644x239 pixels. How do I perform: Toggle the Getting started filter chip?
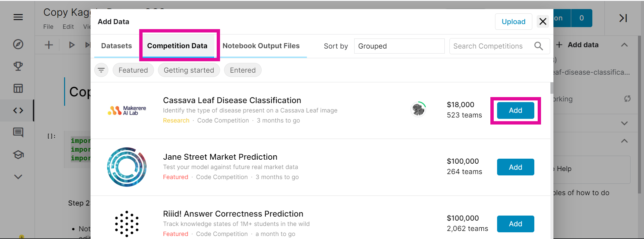[x=189, y=70]
